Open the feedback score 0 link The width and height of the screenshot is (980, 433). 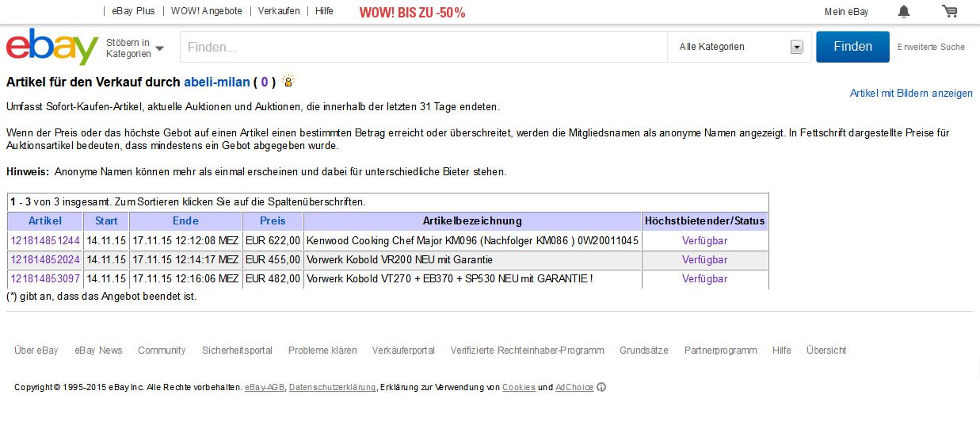[x=265, y=82]
